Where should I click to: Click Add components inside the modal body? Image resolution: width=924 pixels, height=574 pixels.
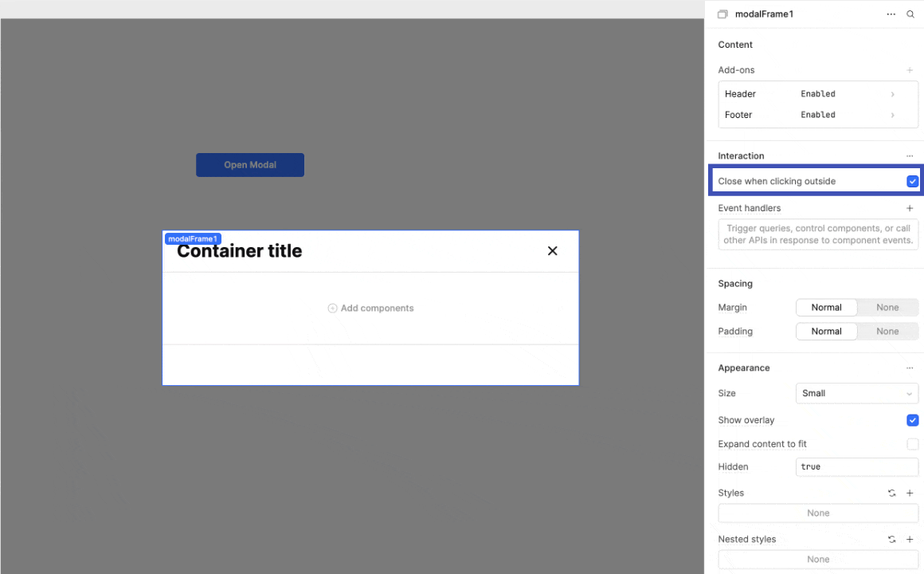point(370,308)
